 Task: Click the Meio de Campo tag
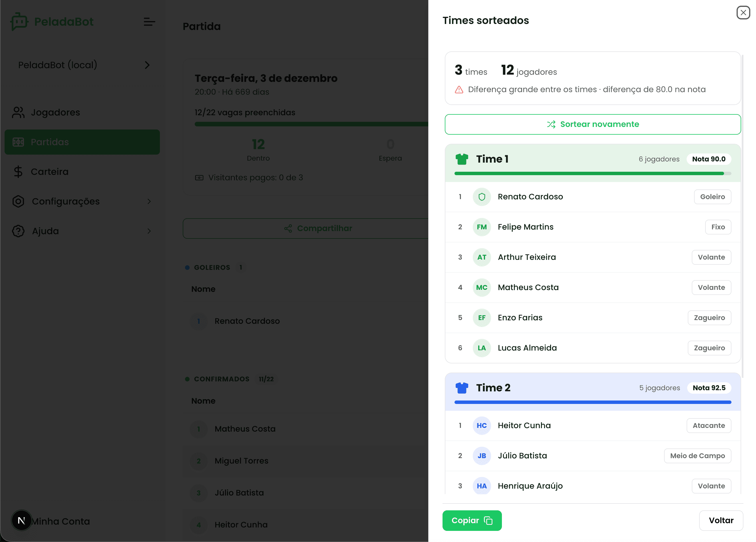697,456
